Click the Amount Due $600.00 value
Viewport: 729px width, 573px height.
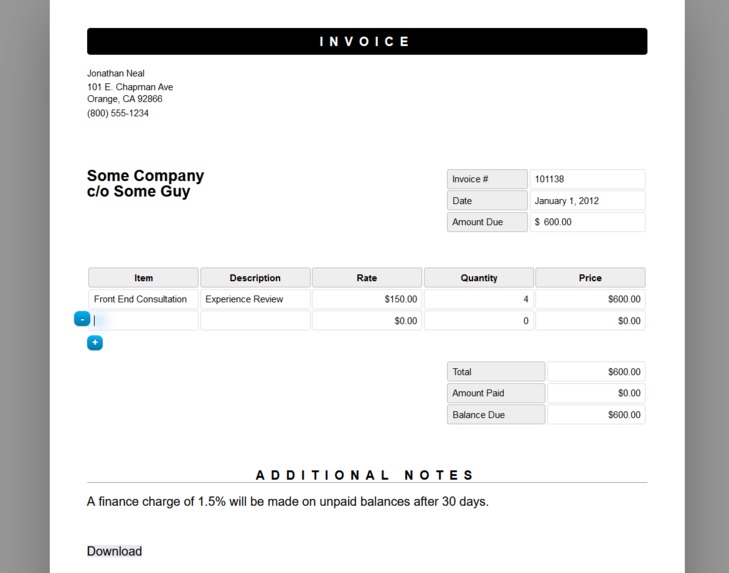[587, 222]
